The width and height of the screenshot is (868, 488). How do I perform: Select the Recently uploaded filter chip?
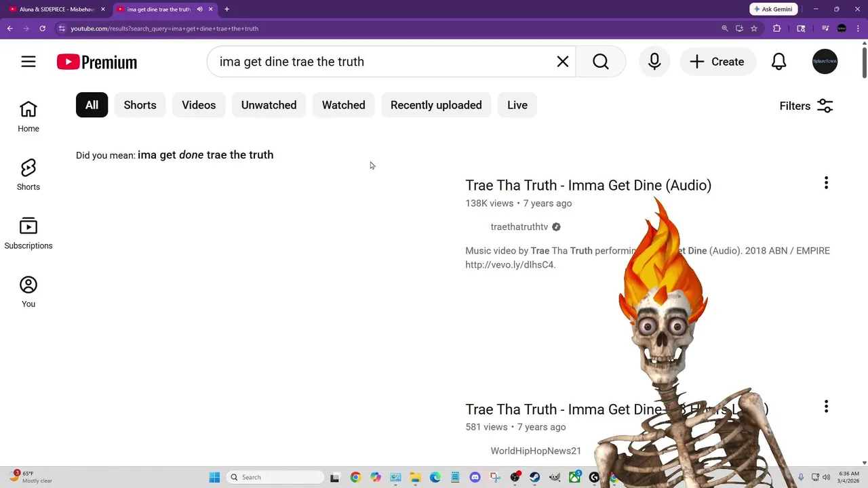[x=436, y=105]
